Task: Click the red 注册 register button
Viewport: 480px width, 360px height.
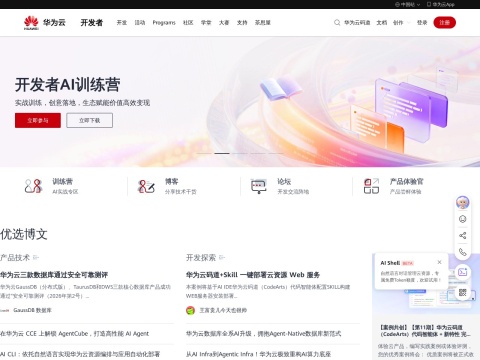Action: coord(444,22)
